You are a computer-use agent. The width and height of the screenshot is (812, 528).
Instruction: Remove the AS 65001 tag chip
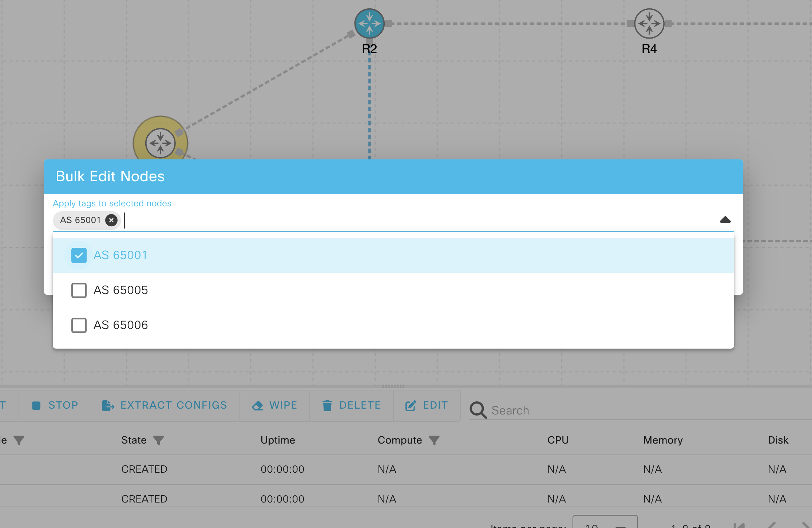[x=111, y=220]
